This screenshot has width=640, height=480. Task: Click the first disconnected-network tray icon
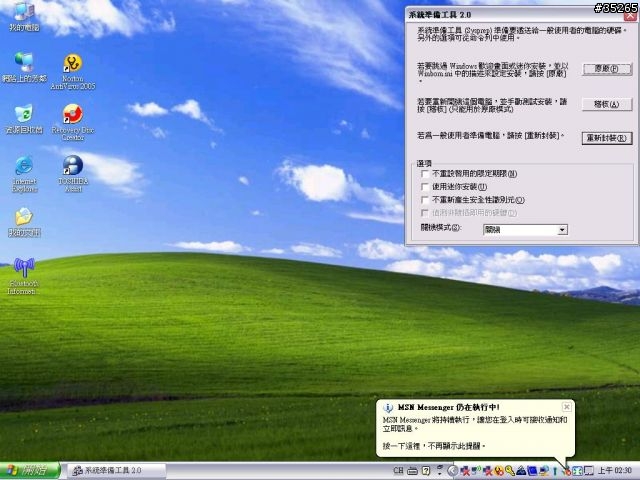465,471
